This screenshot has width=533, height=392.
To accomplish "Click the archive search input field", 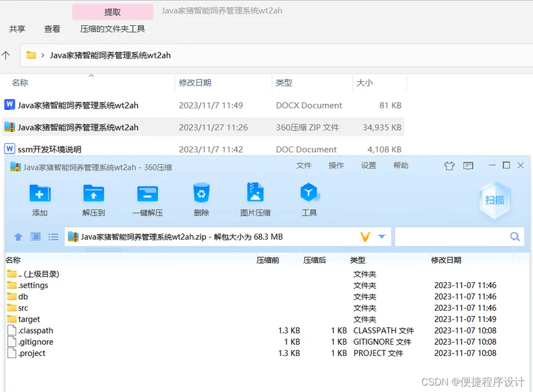I will tap(460, 236).
